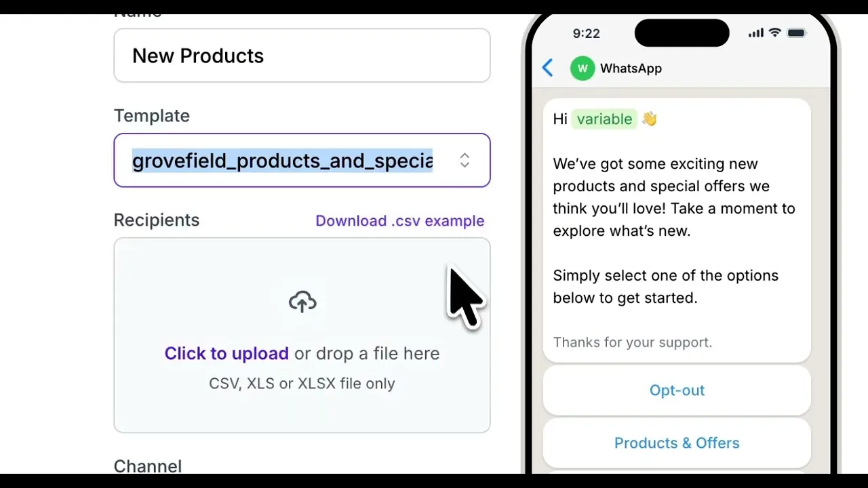This screenshot has height=488, width=868.
Task: Focus the Name field containing New Products
Action: pos(302,56)
